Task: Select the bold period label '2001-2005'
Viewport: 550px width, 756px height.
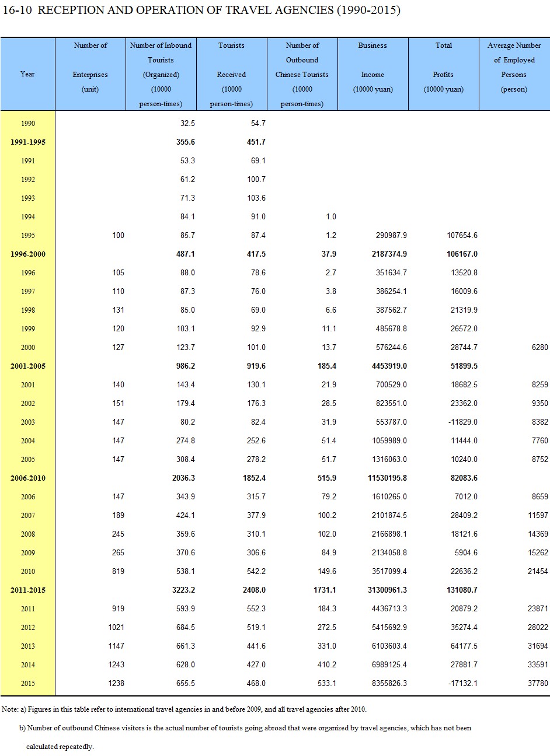Action: click(27, 366)
